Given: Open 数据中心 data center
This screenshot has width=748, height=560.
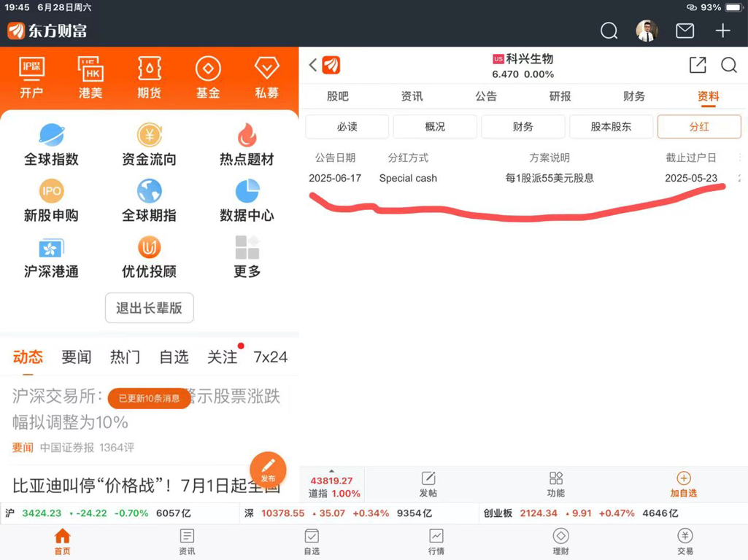Looking at the screenshot, I should coord(247,201).
